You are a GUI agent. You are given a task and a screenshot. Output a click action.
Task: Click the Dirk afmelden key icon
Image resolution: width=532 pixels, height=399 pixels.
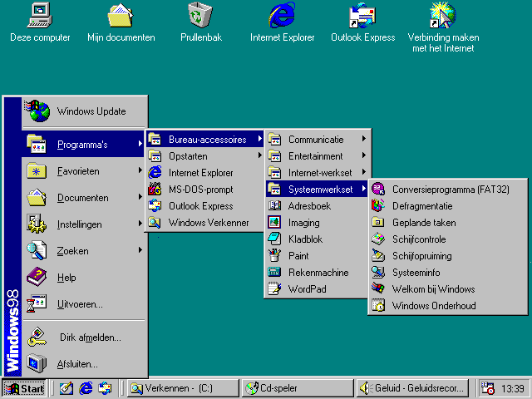(37, 337)
